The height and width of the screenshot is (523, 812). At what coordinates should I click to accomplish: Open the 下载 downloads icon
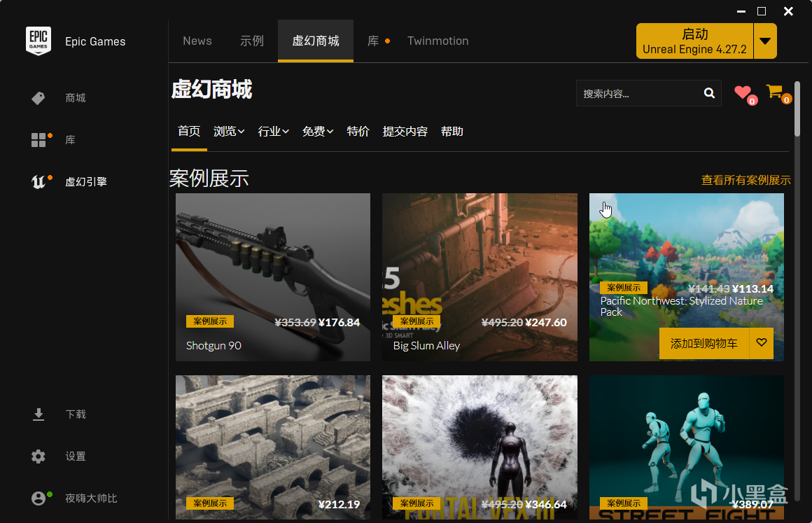[38, 414]
